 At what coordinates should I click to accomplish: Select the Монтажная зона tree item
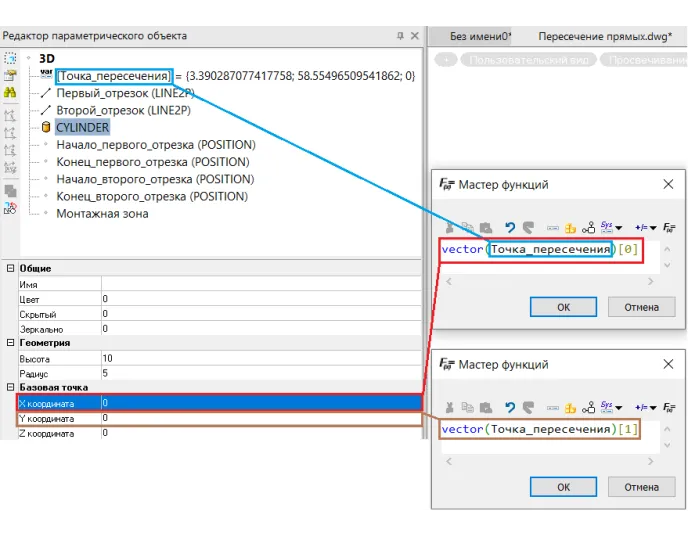click(102, 214)
